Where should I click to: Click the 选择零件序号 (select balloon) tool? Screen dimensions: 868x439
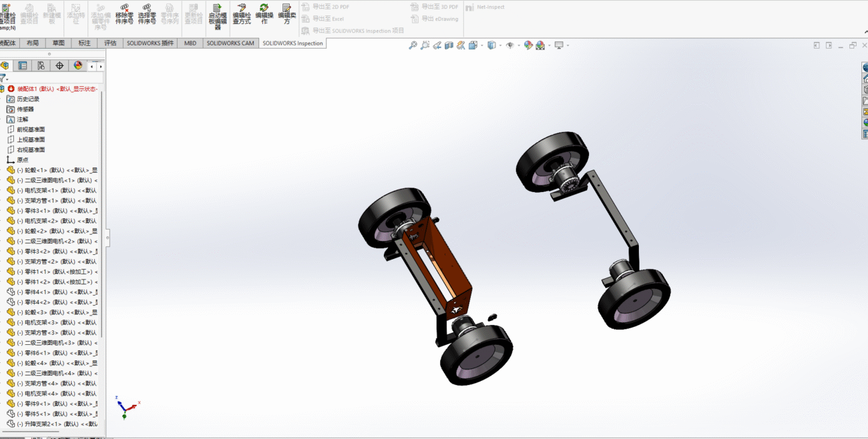(x=147, y=15)
